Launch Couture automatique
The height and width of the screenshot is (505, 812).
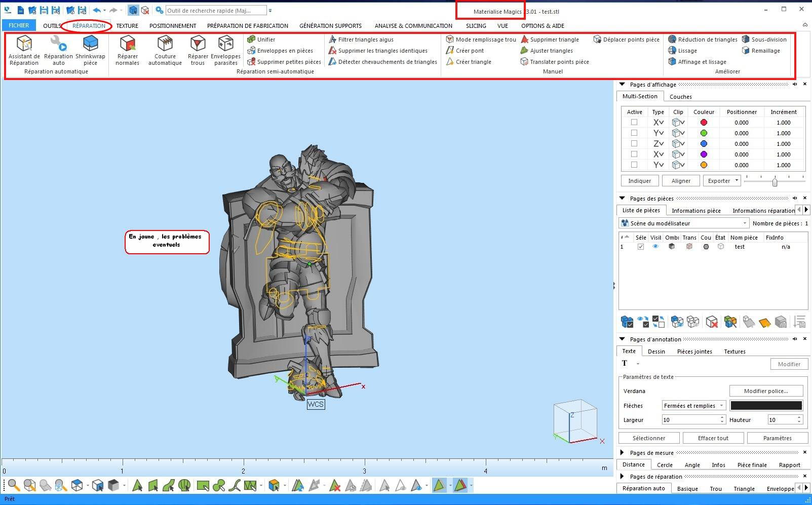[165, 45]
